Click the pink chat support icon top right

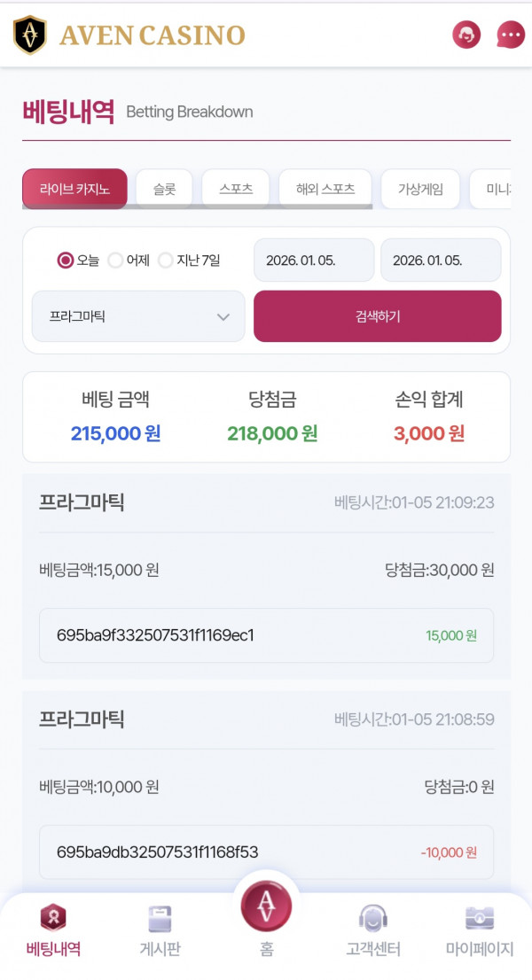[465, 35]
